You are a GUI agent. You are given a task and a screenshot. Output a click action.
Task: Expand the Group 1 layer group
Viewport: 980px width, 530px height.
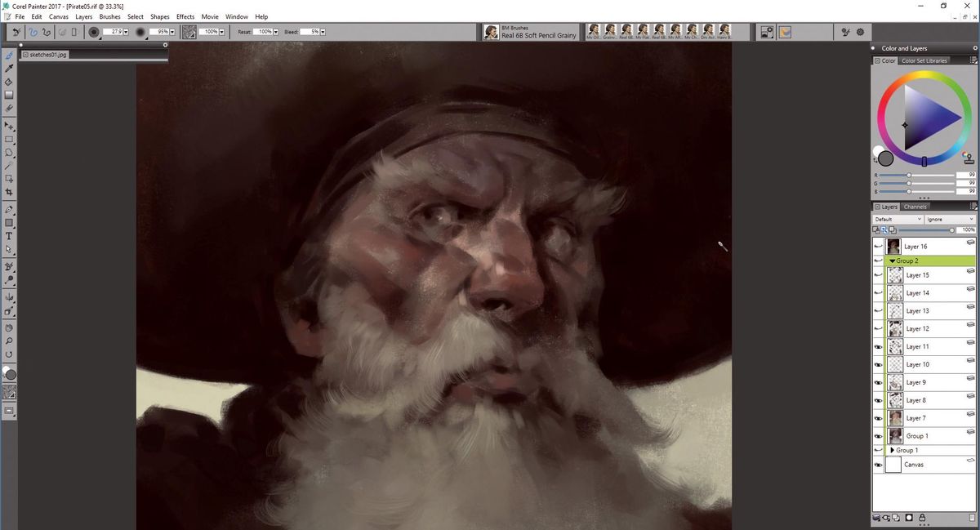(x=892, y=450)
